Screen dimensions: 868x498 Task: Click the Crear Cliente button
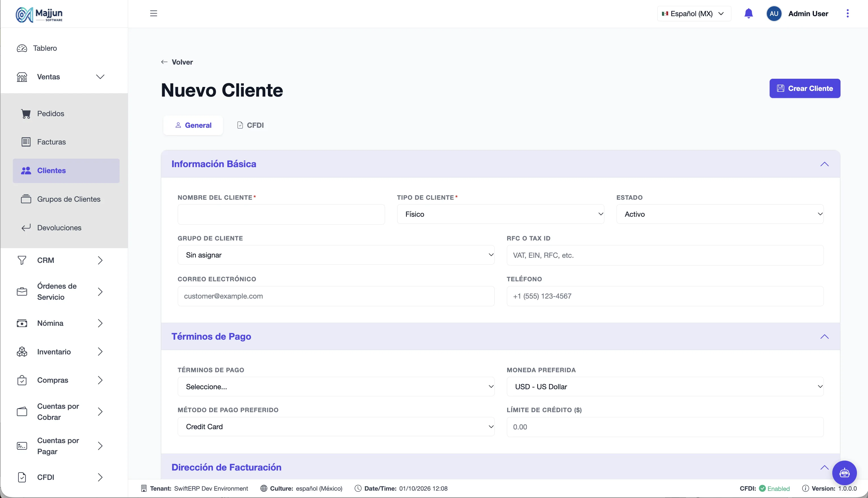[805, 88]
